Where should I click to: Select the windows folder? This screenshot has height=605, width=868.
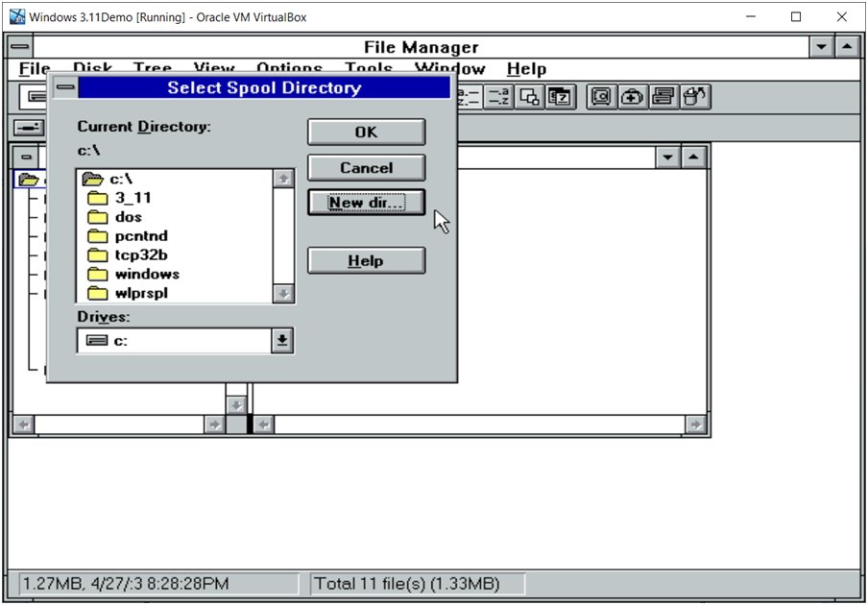175,274
